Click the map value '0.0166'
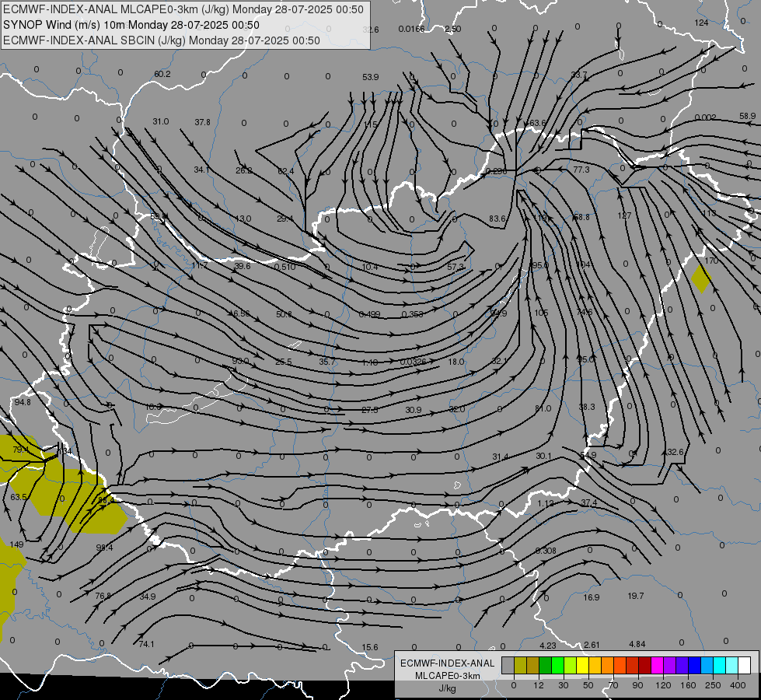The height and width of the screenshot is (700, 761). coord(411,29)
